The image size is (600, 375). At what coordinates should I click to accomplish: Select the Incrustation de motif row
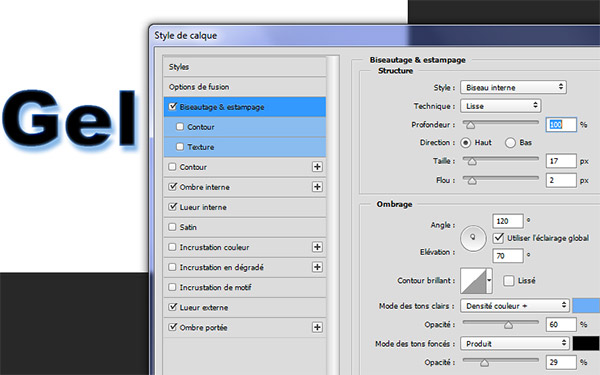[245, 287]
